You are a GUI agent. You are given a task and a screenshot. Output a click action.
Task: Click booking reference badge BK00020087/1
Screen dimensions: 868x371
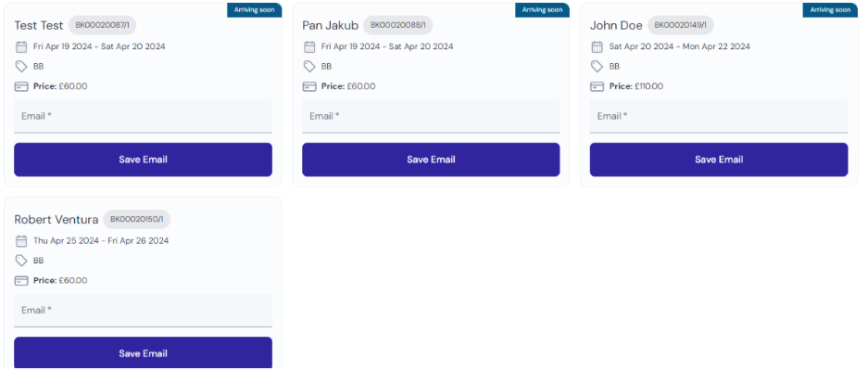coord(103,25)
